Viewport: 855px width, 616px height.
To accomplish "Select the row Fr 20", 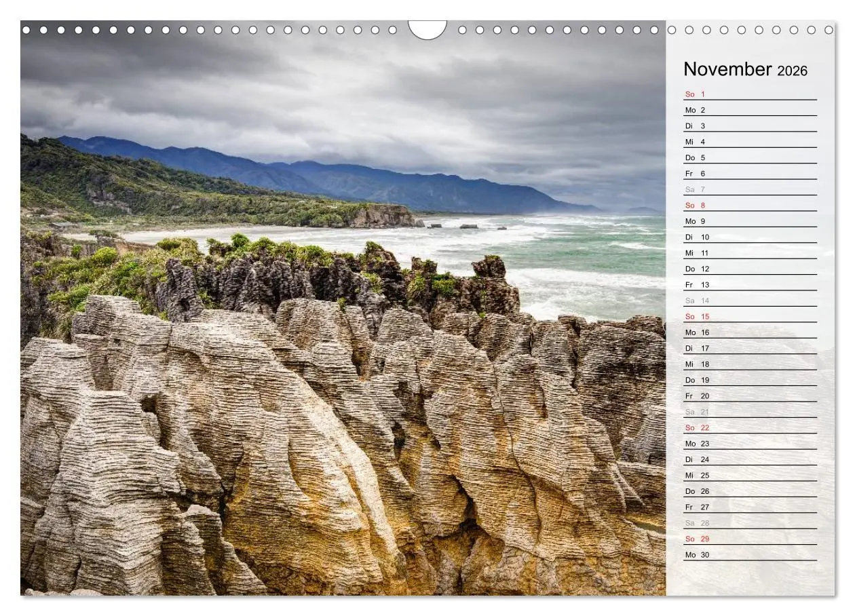I will [750, 396].
